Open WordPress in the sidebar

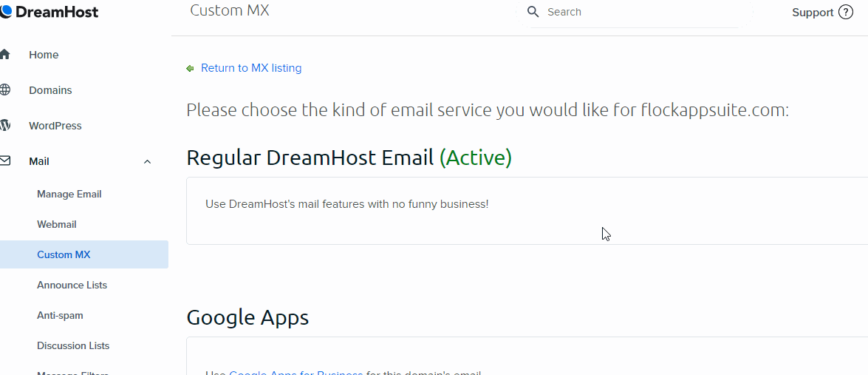[55, 126]
